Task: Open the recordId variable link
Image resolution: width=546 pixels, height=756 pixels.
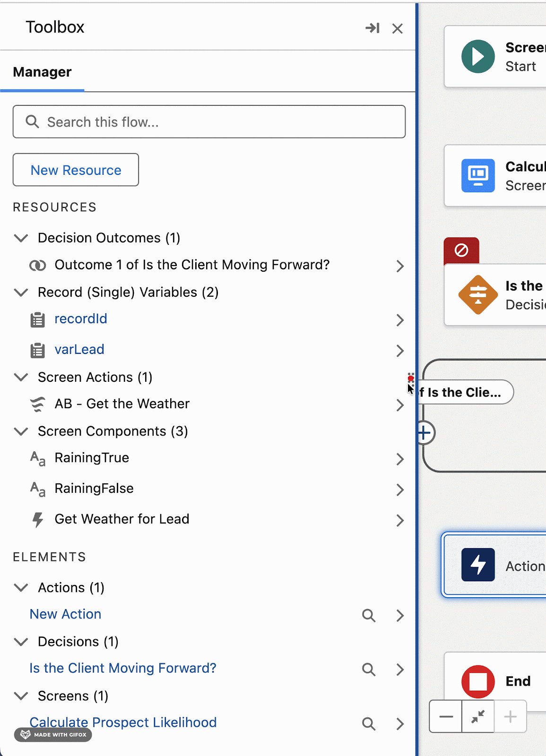Action: (x=81, y=319)
